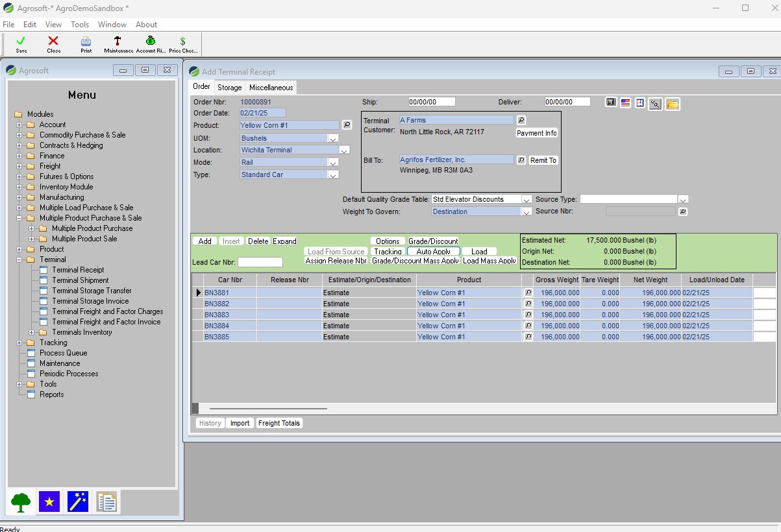
Task: Click the Add button above car grid
Action: tap(205, 241)
